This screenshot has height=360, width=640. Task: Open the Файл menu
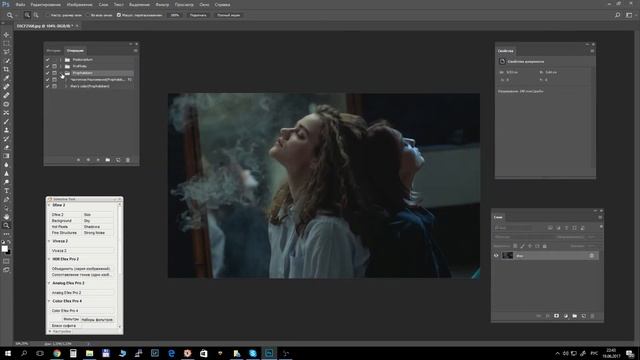(20, 4)
